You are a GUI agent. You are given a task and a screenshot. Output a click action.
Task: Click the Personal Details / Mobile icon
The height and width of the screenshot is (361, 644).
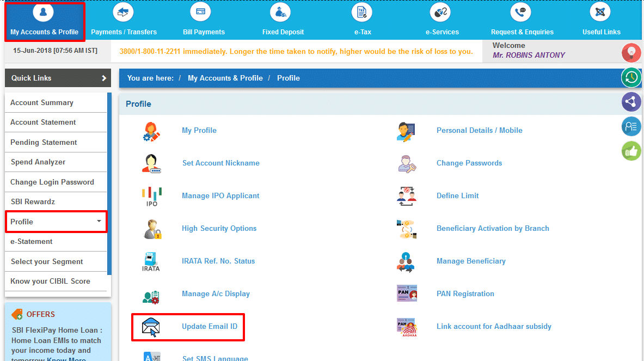click(x=406, y=131)
